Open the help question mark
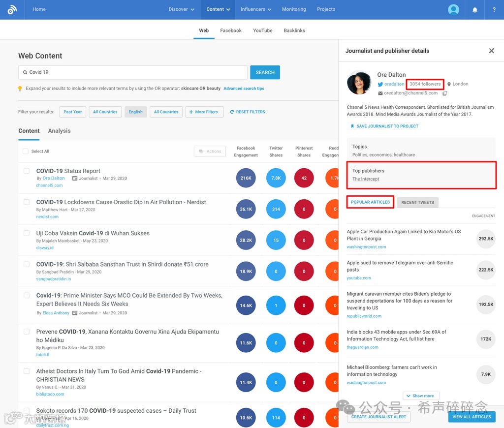The width and height of the screenshot is (504, 428). click(x=494, y=10)
